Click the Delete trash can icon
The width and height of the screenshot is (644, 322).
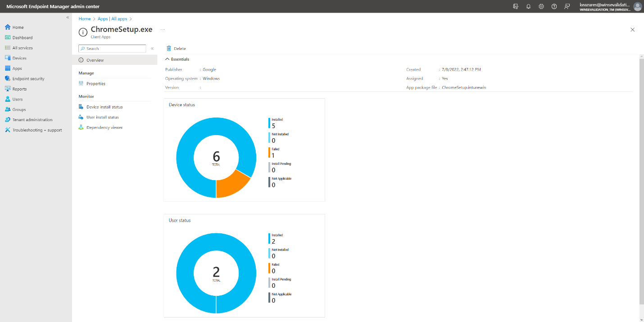coord(169,48)
